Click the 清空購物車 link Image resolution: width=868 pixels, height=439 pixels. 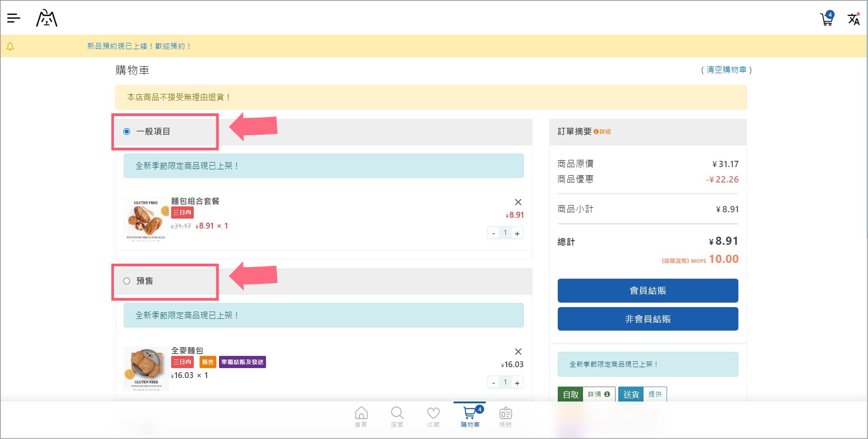(726, 70)
